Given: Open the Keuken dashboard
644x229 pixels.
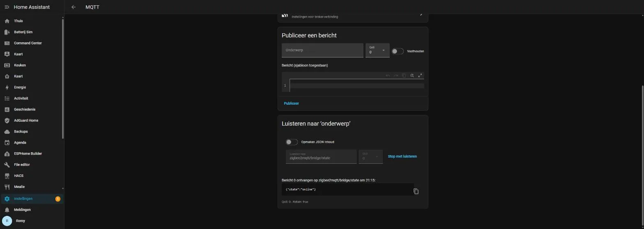Looking at the screenshot, I should 32,65.
